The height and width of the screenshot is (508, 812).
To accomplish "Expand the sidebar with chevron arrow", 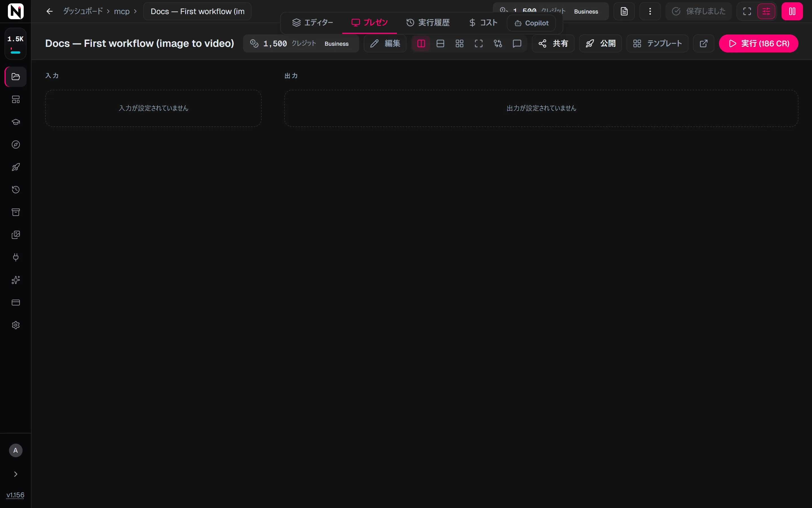I will click(16, 474).
